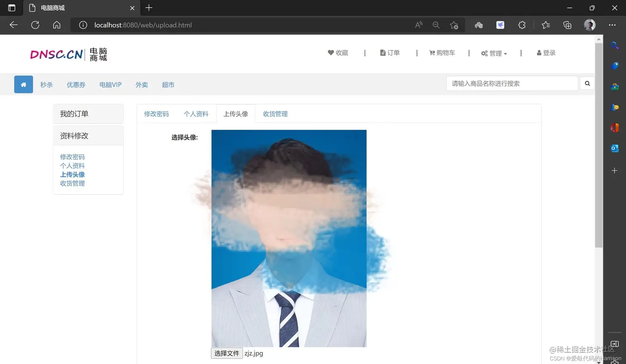
Task: Click the 管理 gear icon
Action: 484,53
